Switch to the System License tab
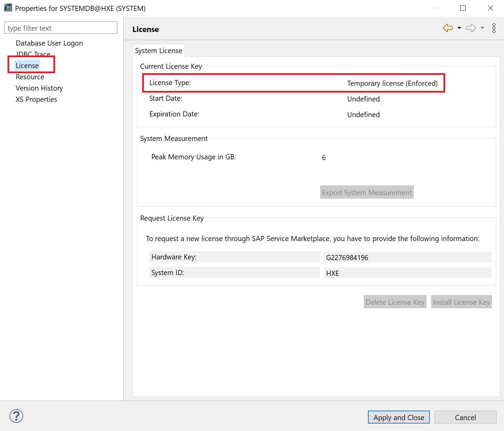Image resolution: width=504 pixels, height=431 pixels. pos(158,51)
